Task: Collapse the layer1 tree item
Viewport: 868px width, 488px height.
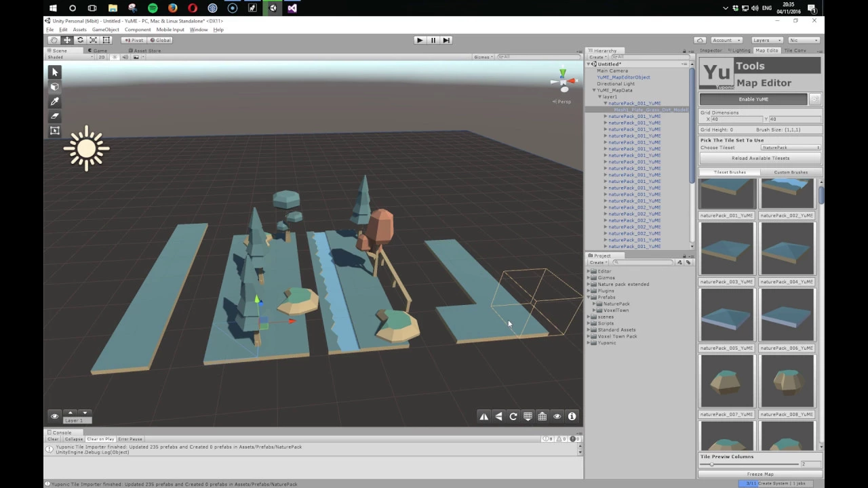Action: click(600, 97)
